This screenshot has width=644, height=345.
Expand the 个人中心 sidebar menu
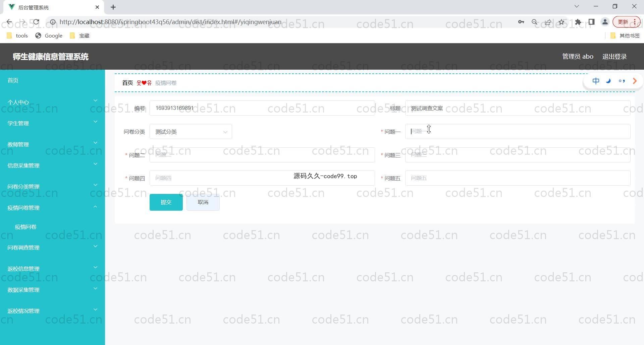pos(52,102)
